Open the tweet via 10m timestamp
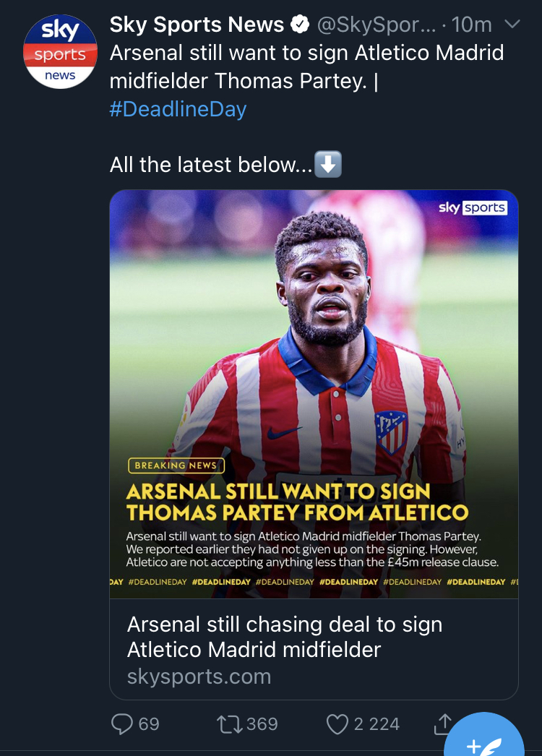This screenshot has width=542, height=756. click(x=471, y=25)
